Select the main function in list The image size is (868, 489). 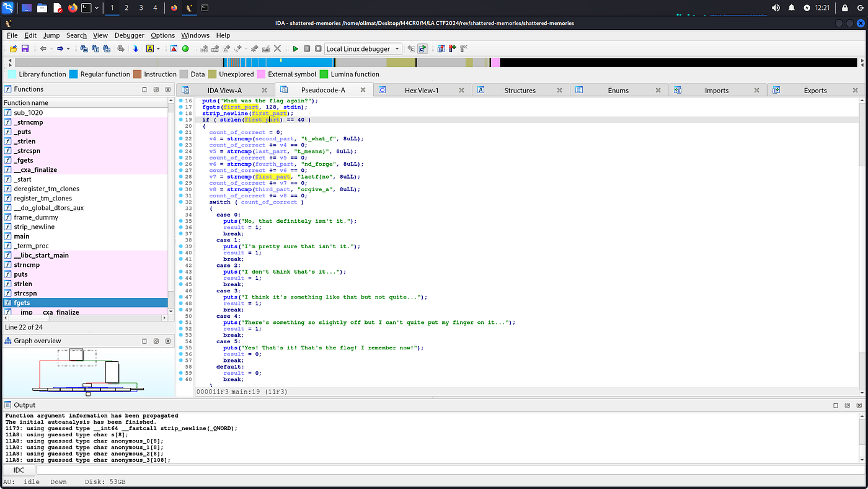click(x=22, y=236)
